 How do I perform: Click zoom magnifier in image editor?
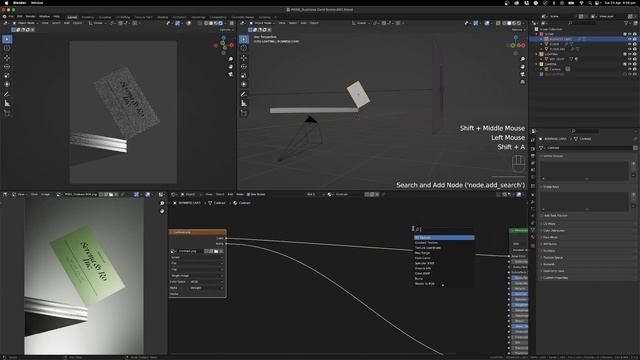click(x=162, y=203)
